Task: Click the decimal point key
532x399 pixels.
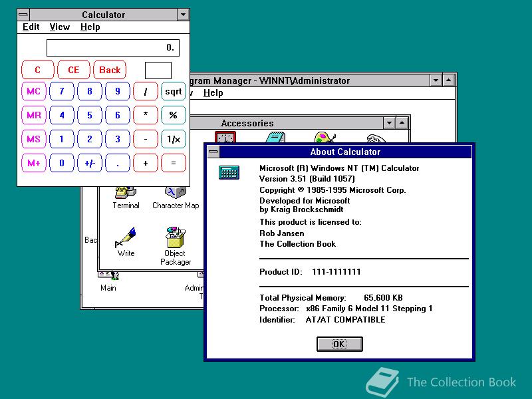Action: (118, 163)
